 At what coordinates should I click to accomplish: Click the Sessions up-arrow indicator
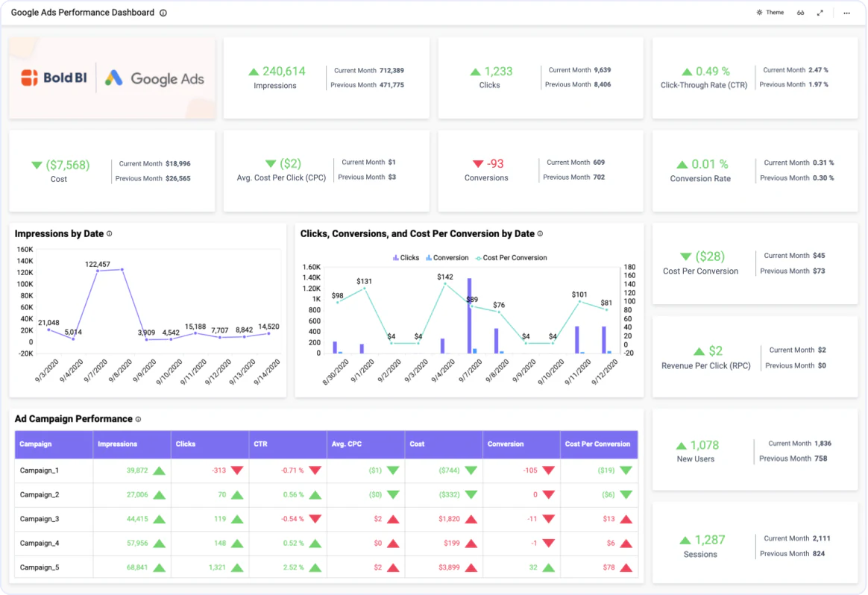(685, 541)
